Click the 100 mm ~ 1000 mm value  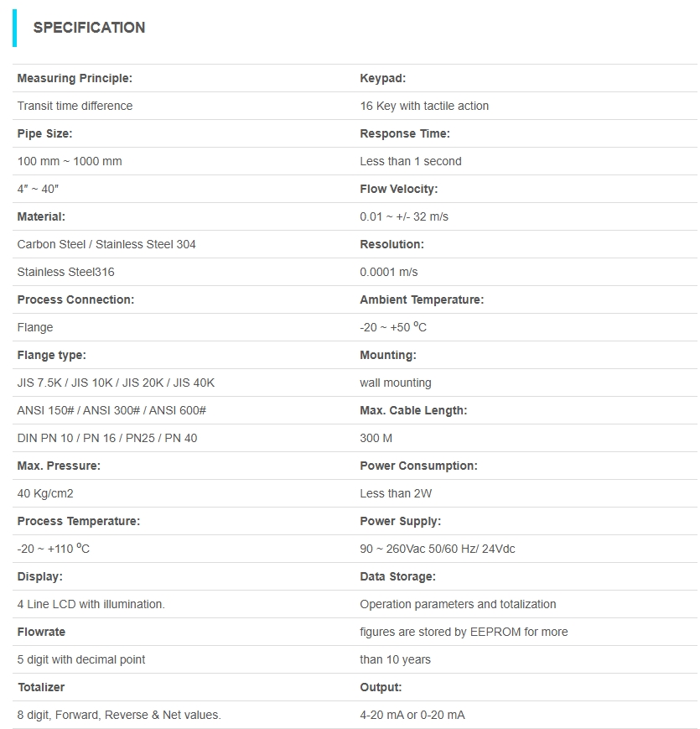70,161
